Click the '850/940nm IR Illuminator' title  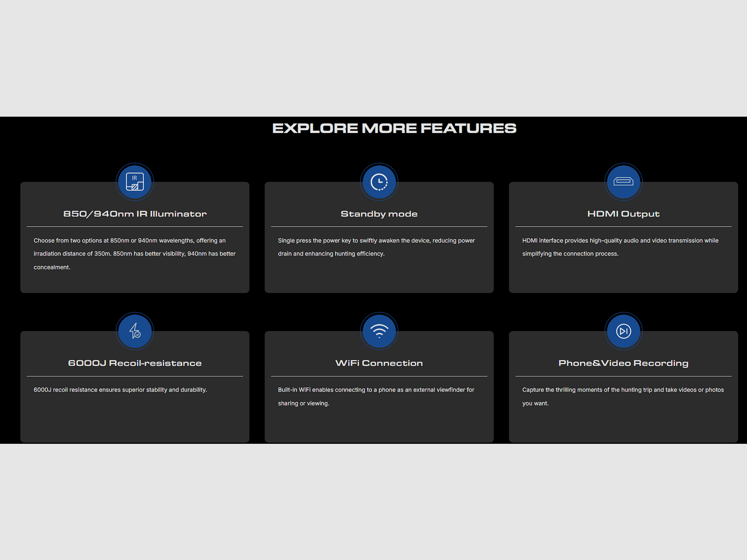(135, 214)
